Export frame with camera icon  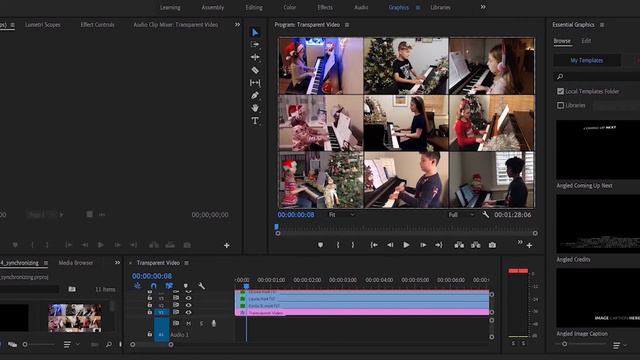pyautogui.click(x=493, y=245)
